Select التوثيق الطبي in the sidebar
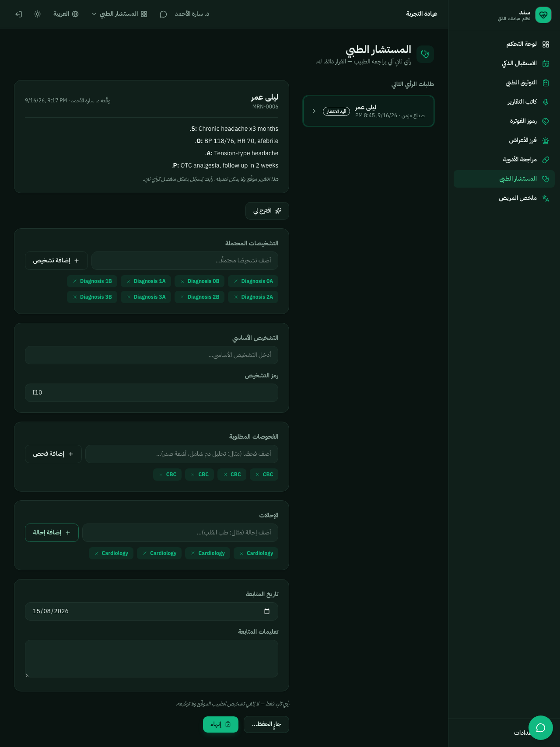 [x=504, y=83]
